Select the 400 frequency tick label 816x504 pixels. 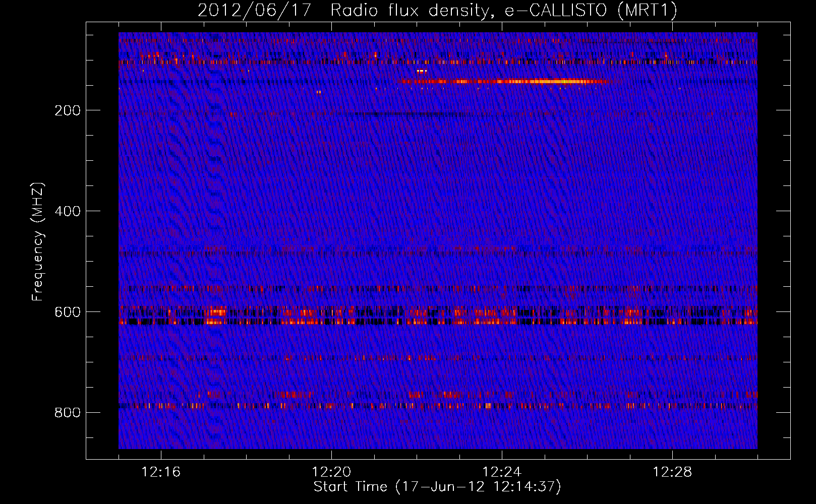click(68, 211)
